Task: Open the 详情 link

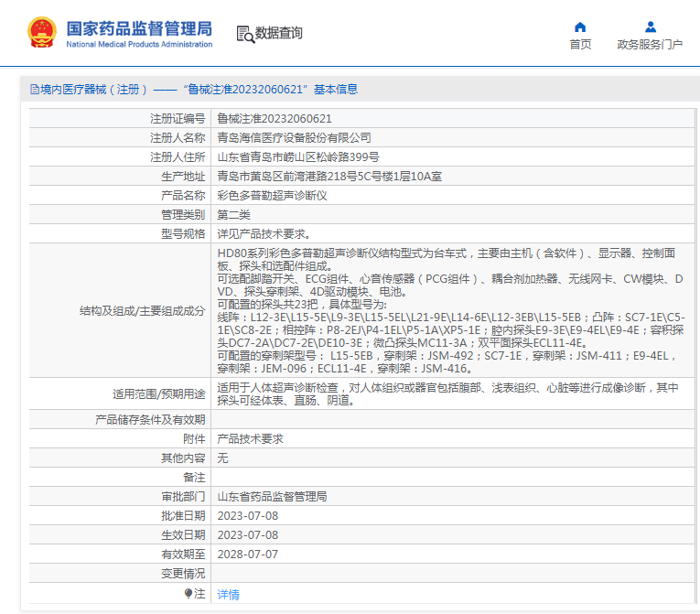Action: coord(228,594)
